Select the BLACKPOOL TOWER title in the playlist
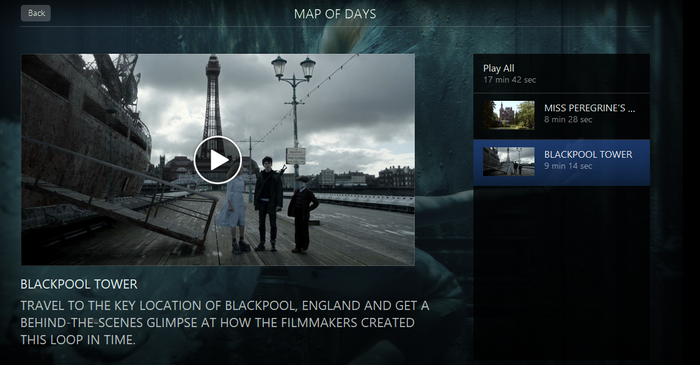This screenshot has width=700, height=365. [588, 154]
